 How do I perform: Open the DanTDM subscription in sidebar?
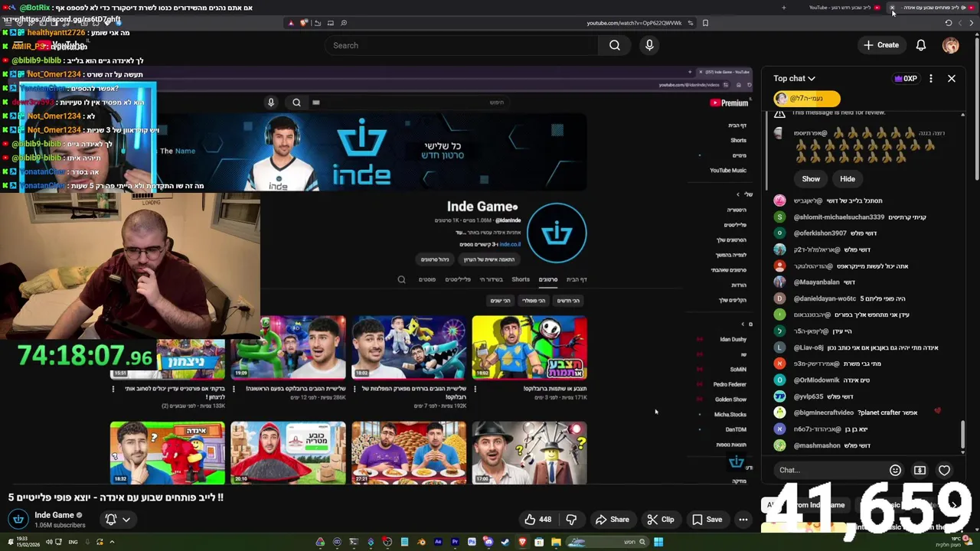coord(736,429)
